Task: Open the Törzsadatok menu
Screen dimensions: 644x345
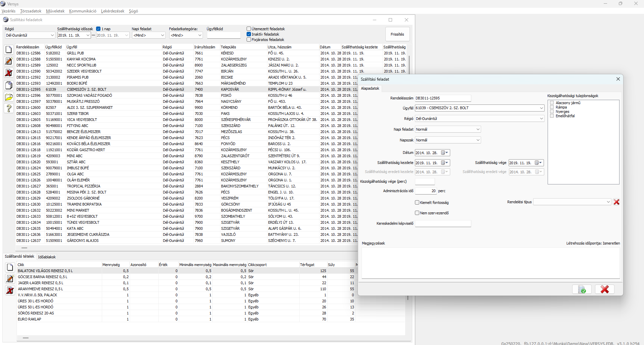Action: click(x=31, y=11)
